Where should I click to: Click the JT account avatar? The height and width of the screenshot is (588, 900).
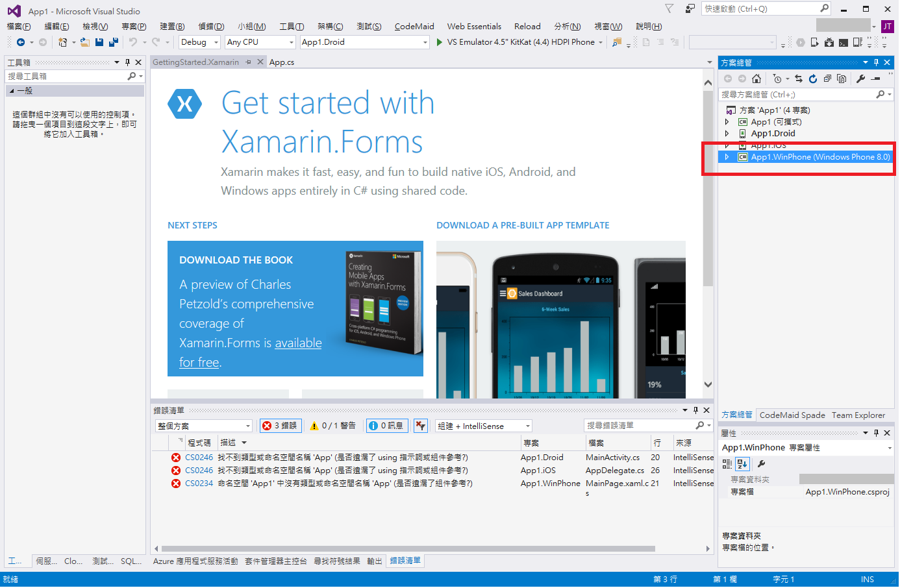point(887,26)
